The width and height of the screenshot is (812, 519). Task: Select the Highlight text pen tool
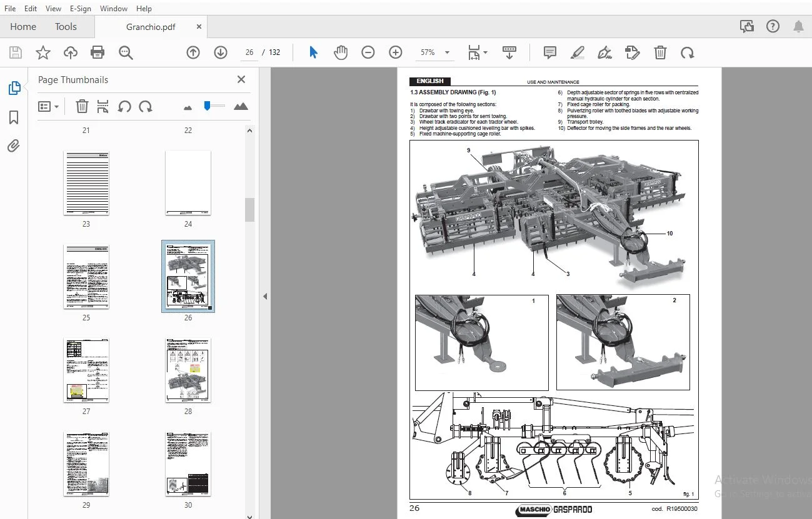point(578,52)
